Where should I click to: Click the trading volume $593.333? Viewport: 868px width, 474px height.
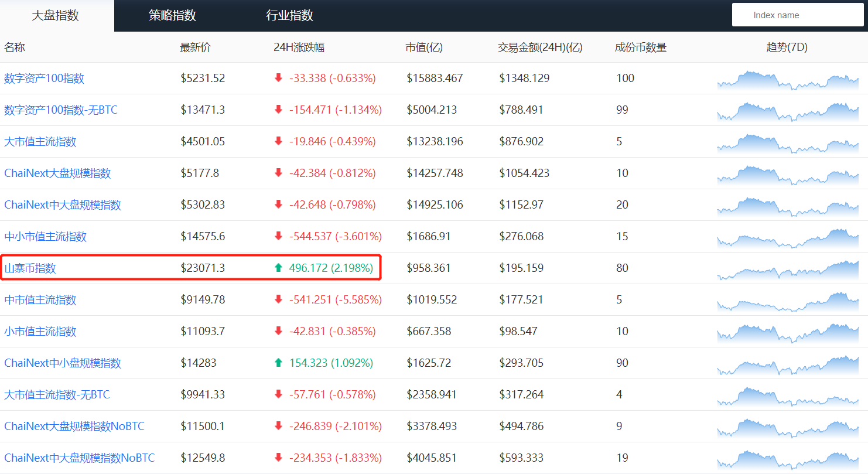521,458
